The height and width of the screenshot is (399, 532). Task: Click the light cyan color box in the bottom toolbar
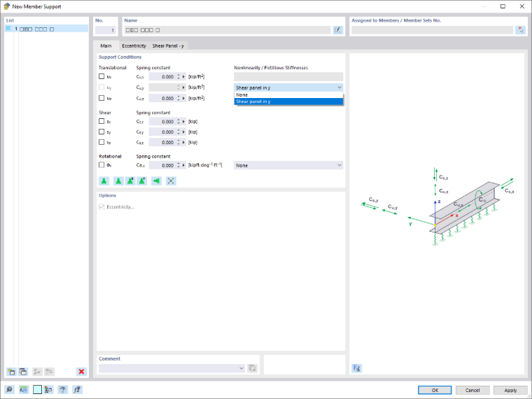click(x=38, y=389)
